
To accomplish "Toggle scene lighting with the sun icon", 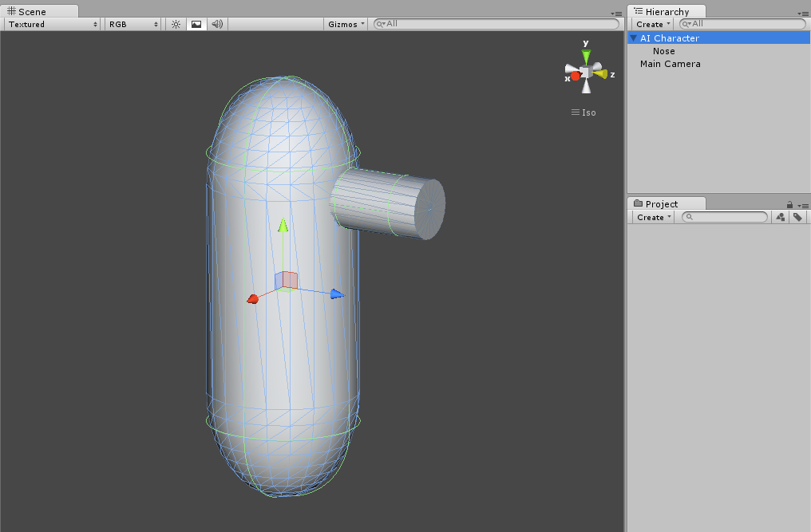I will (176, 24).
